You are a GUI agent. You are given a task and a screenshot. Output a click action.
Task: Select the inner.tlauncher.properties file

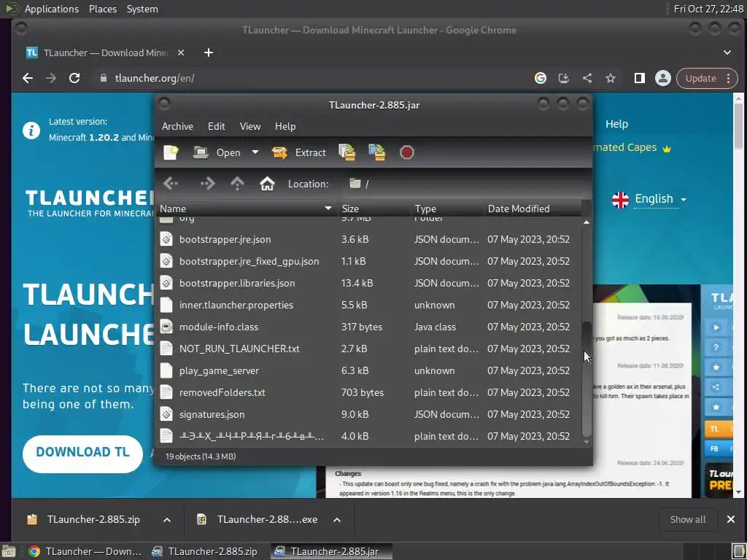pyautogui.click(x=368, y=305)
